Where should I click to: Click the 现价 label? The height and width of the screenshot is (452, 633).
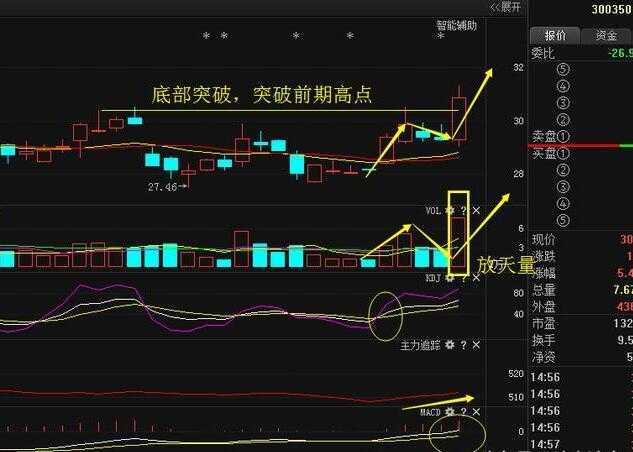point(543,239)
